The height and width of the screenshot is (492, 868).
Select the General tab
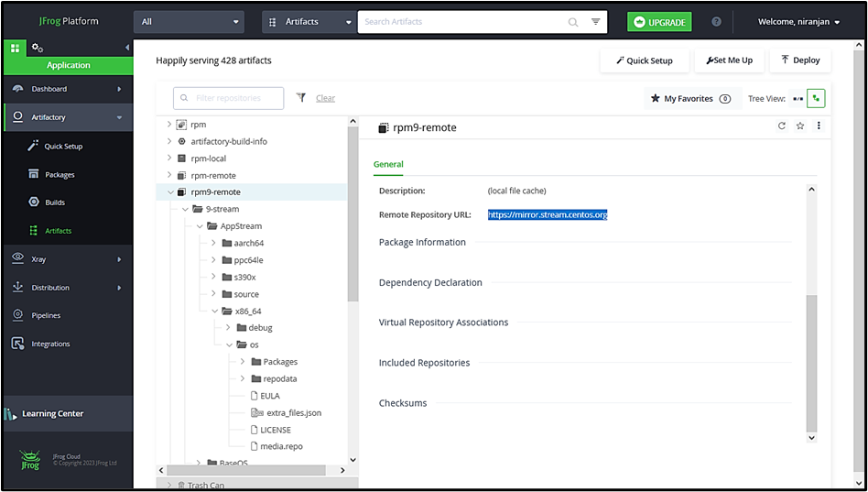[388, 165]
